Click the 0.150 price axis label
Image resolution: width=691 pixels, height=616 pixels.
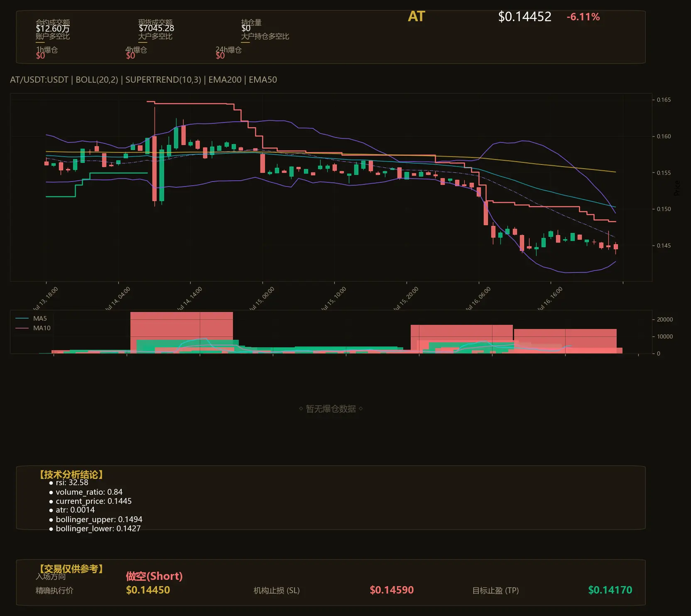(664, 209)
